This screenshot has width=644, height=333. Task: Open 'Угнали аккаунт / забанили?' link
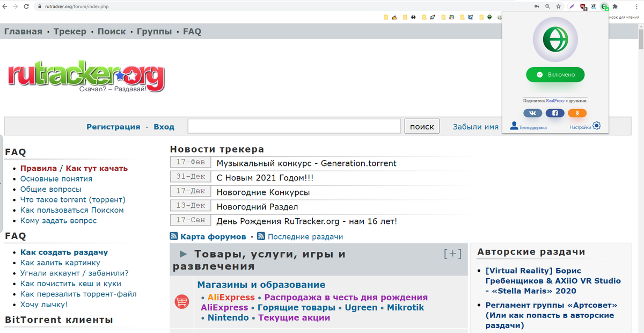[x=75, y=273]
